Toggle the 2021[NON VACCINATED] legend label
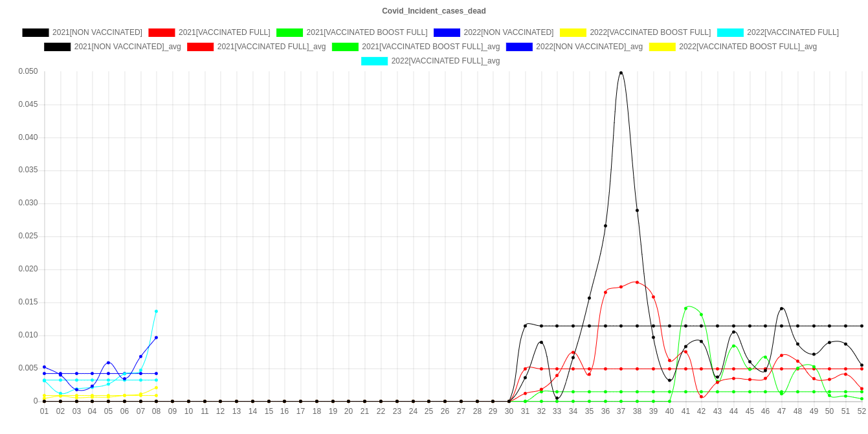868x434 pixels. coord(97,32)
